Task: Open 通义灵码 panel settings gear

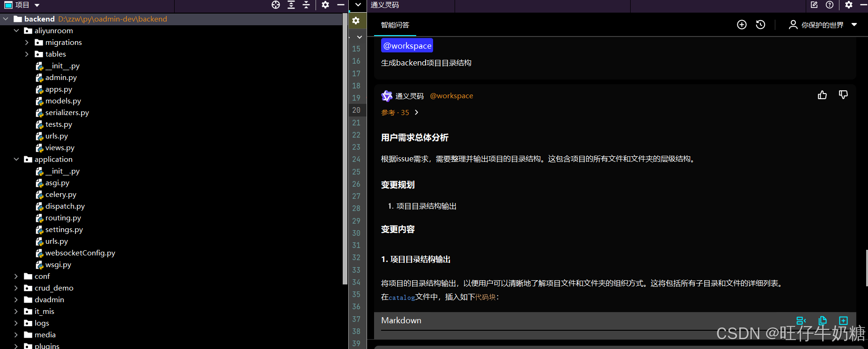Action: 849,5
